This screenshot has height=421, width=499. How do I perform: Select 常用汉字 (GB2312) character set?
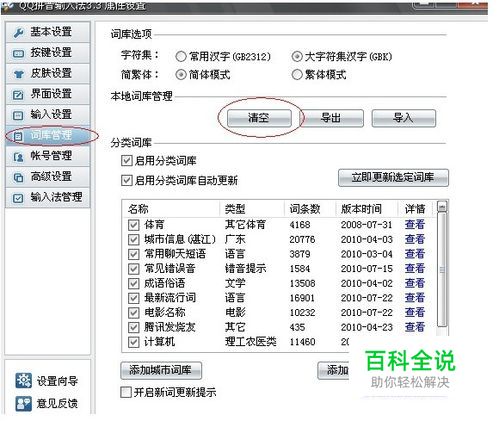181,57
